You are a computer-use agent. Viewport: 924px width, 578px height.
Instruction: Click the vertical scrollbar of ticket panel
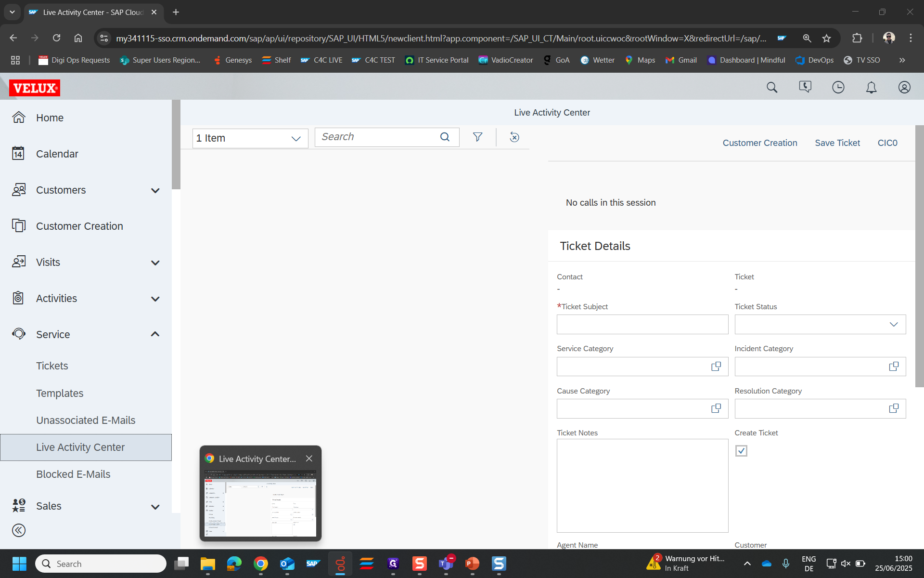(919, 256)
